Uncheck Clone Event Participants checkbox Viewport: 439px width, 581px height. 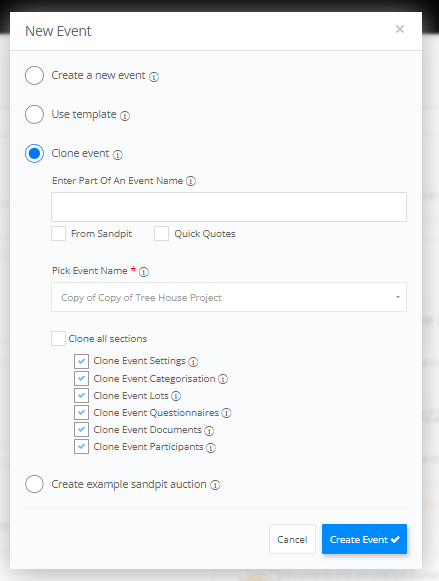pos(82,446)
